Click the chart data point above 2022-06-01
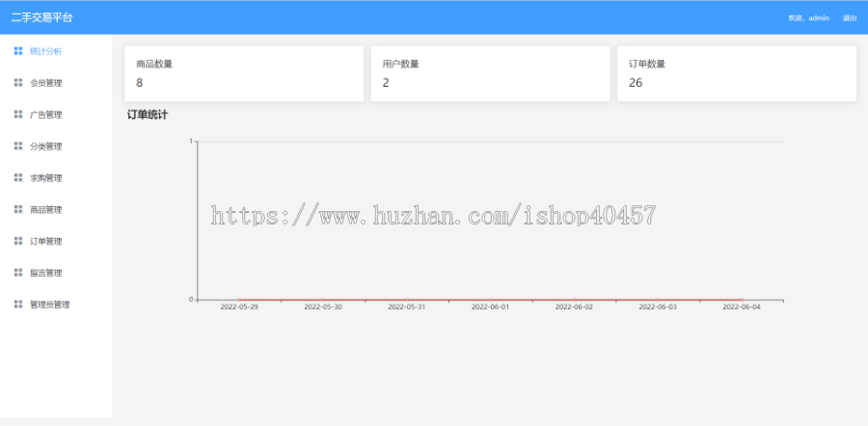The image size is (868, 426). coord(490,300)
